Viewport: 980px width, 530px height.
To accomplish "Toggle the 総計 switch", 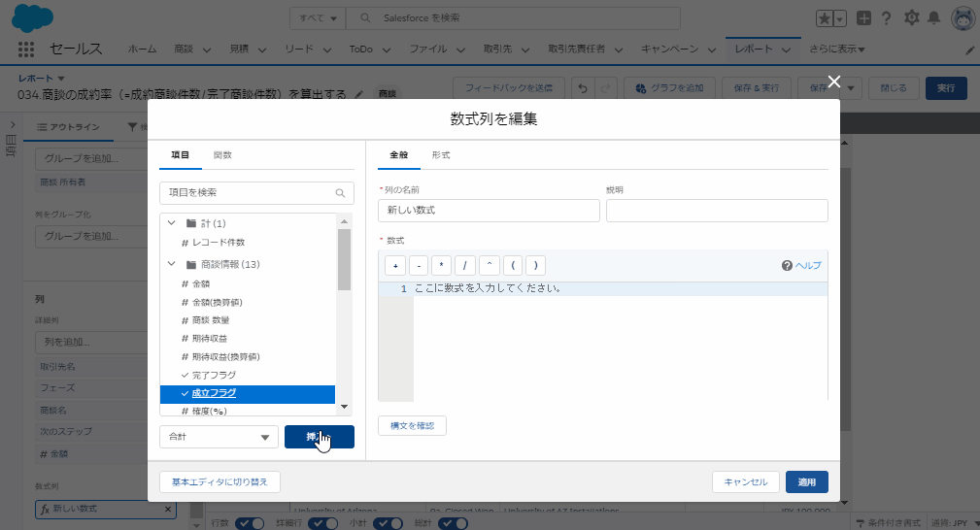I will click(453, 523).
